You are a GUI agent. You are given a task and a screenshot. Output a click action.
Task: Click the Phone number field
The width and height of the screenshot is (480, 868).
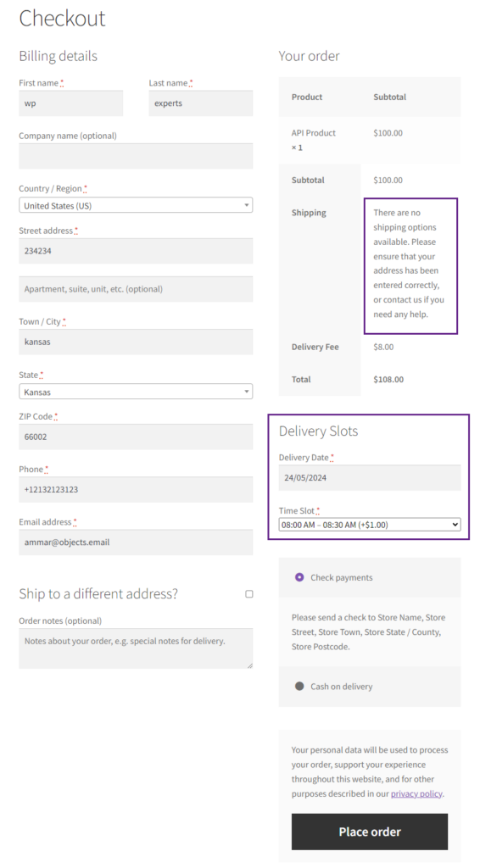[x=136, y=490]
